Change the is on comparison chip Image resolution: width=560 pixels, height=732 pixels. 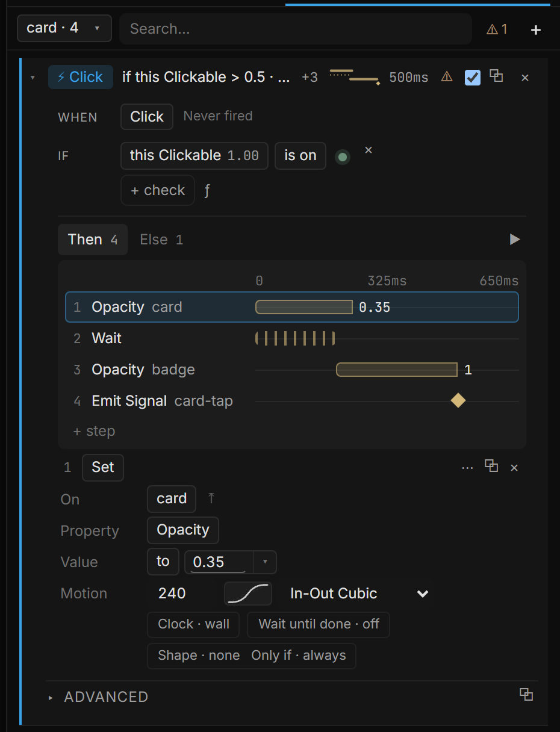coord(300,155)
